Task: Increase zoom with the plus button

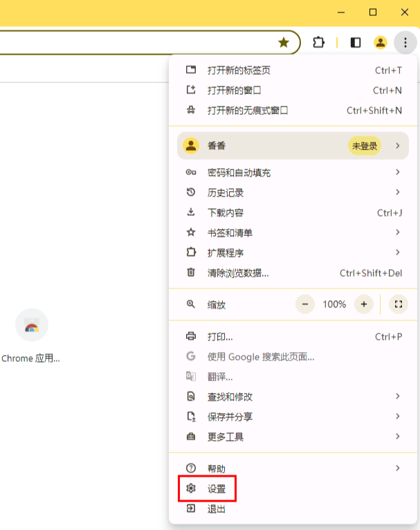Action: (363, 304)
